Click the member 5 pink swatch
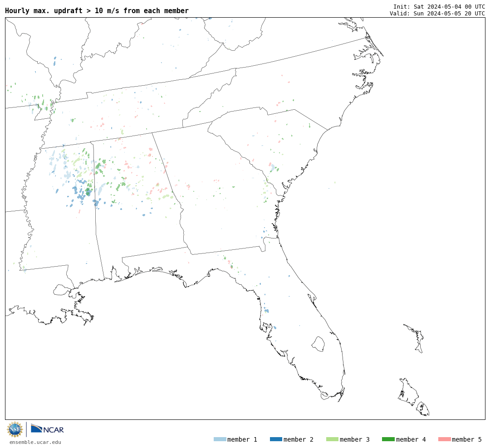490x448 pixels. pyautogui.click(x=444, y=439)
